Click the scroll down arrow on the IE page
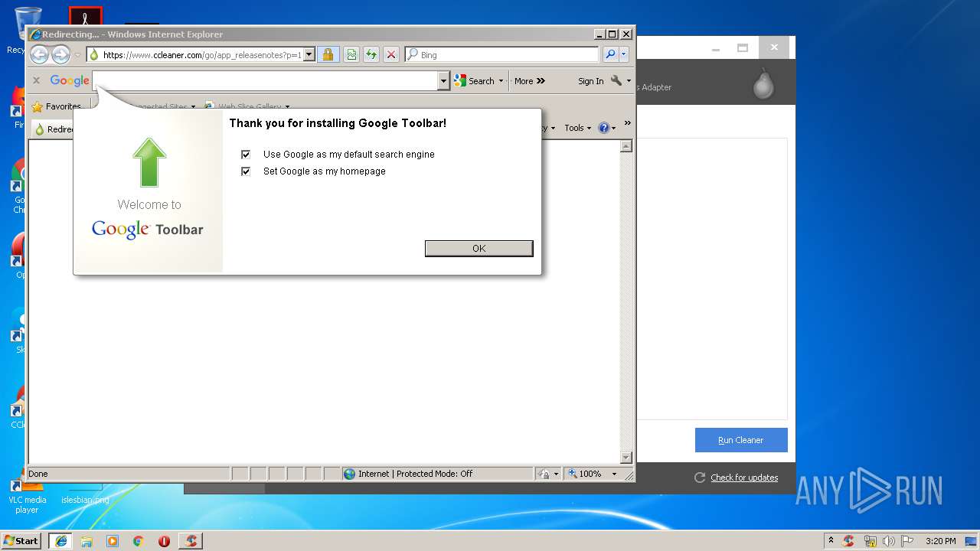The image size is (980, 551). (x=626, y=458)
